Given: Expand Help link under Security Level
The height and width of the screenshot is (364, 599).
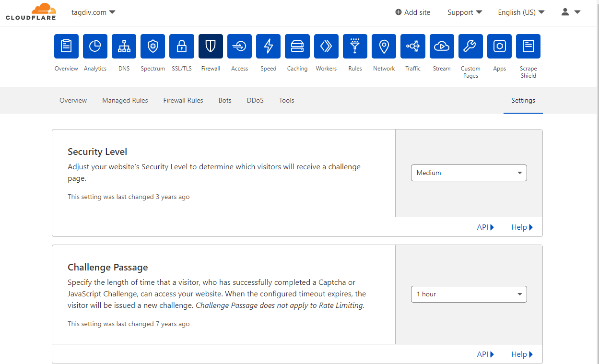Looking at the screenshot, I should coord(522,227).
